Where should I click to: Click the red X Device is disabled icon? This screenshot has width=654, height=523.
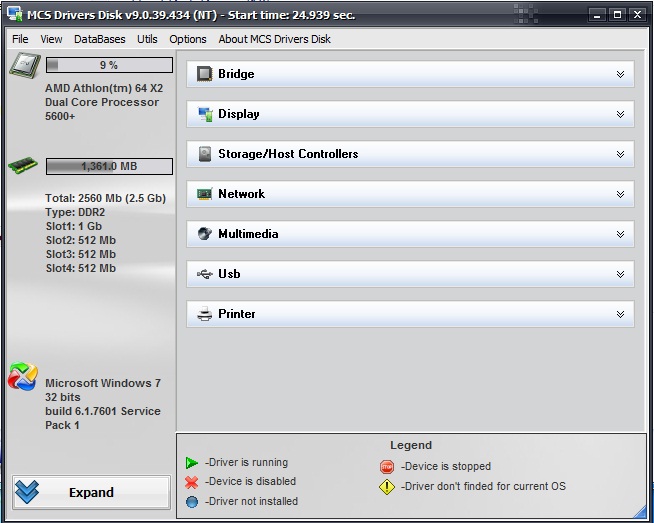(191, 482)
